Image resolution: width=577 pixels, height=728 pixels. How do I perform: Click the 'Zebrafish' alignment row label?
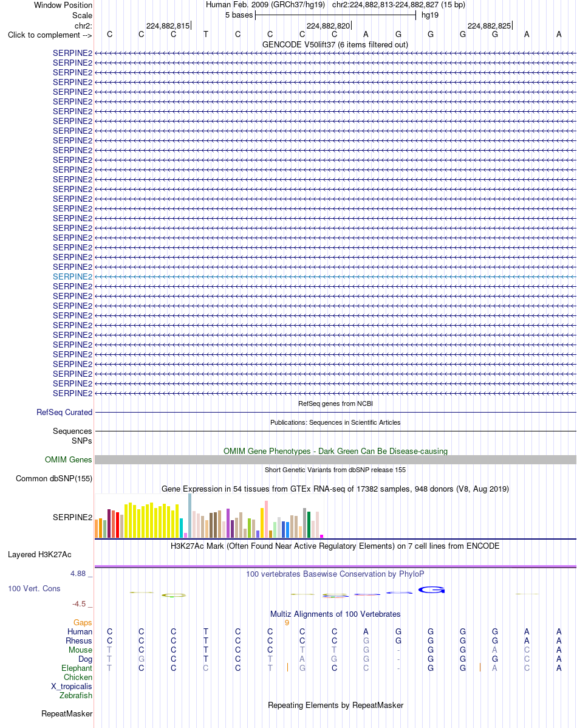click(76, 696)
